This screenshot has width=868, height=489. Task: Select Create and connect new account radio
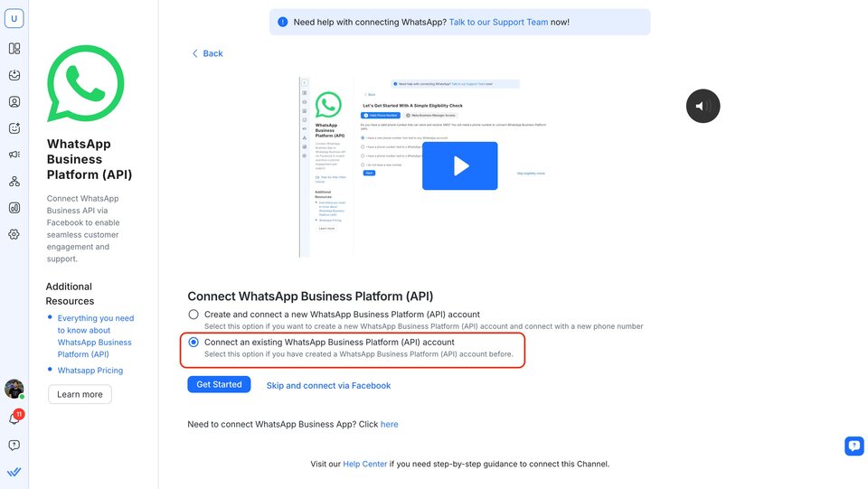[193, 315]
